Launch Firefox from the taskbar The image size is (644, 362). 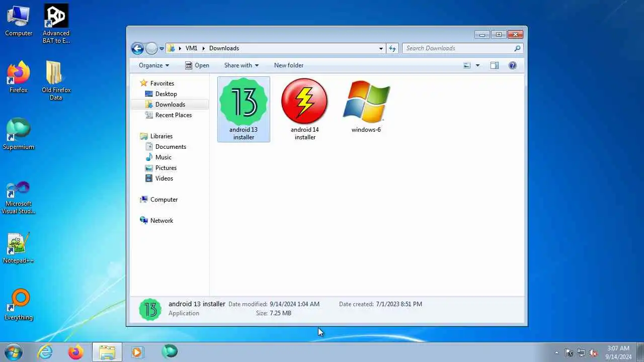[x=76, y=352]
